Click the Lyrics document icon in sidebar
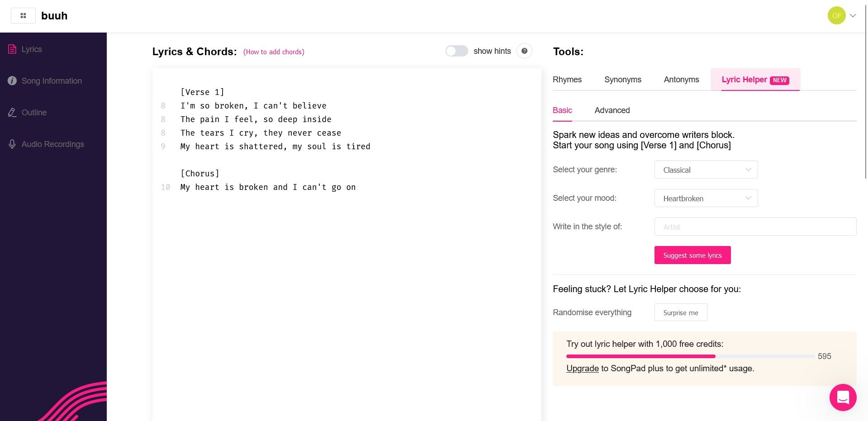Viewport: 868px width, 421px height. [12, 49]
